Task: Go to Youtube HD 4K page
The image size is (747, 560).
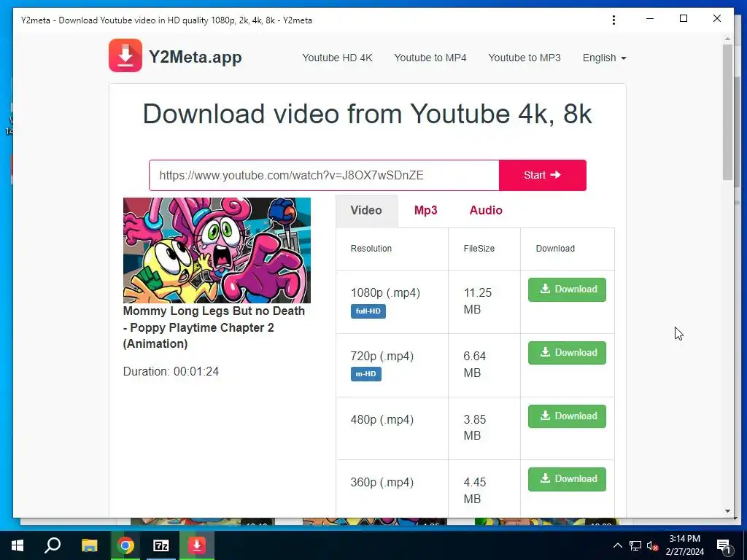Action: [337, 58]
